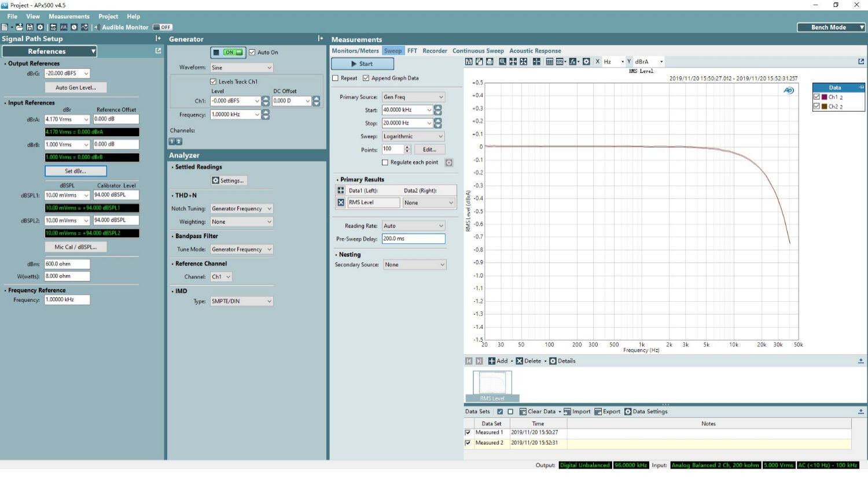This screenshot has width=868, height=483.
Task: Open graph properties gear icon
Action: coord(586,61)
